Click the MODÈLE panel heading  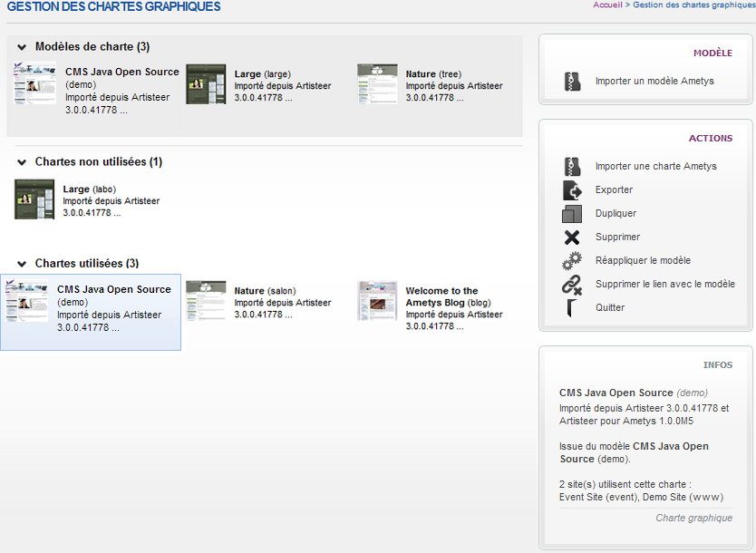(x=712, y=53)
